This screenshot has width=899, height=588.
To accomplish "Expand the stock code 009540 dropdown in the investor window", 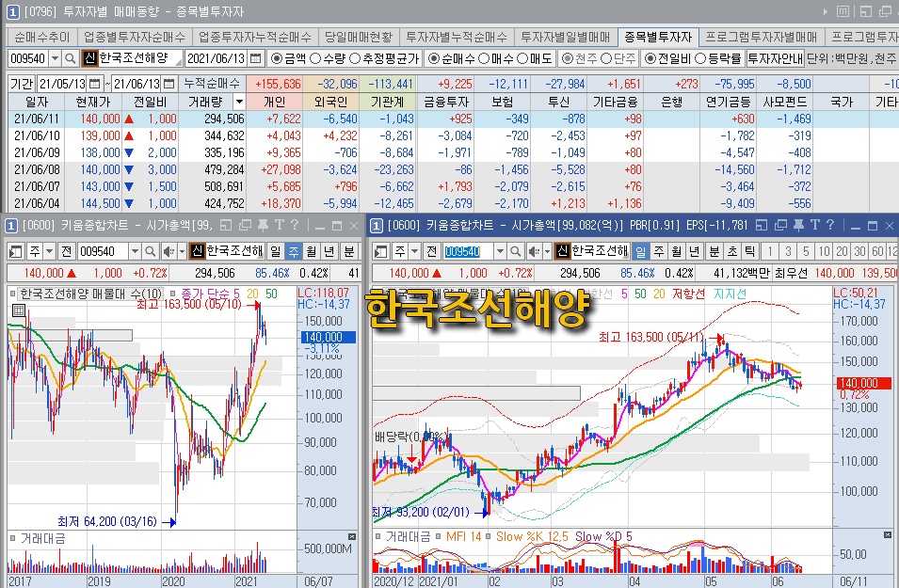I will pyautogui.click(x=55, y=58).
